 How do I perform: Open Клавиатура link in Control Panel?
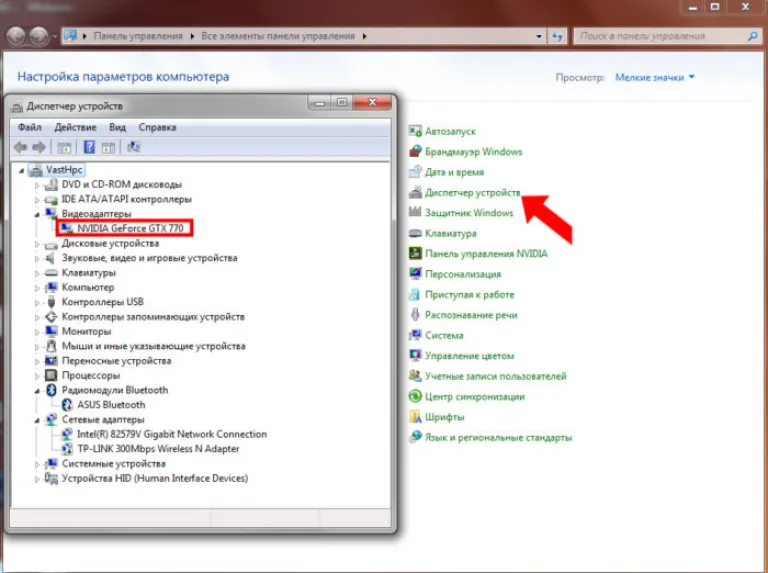pos(451,234)
